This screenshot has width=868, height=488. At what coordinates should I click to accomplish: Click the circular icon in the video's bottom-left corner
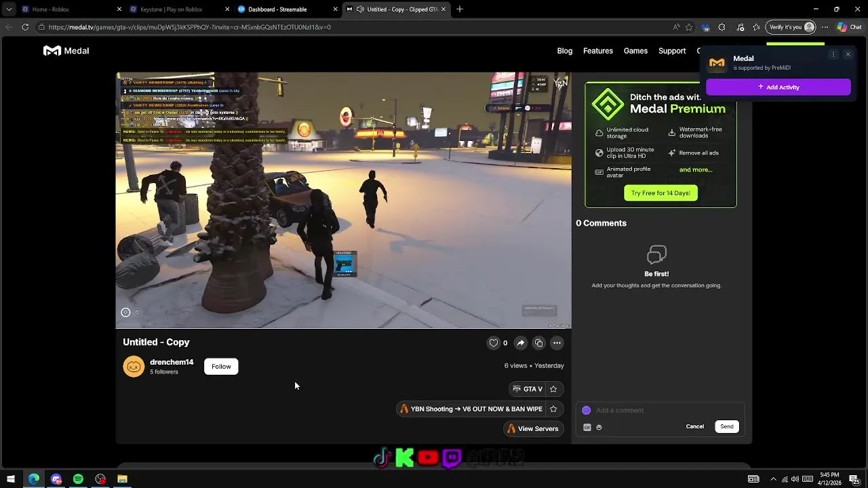pos(125,312)
